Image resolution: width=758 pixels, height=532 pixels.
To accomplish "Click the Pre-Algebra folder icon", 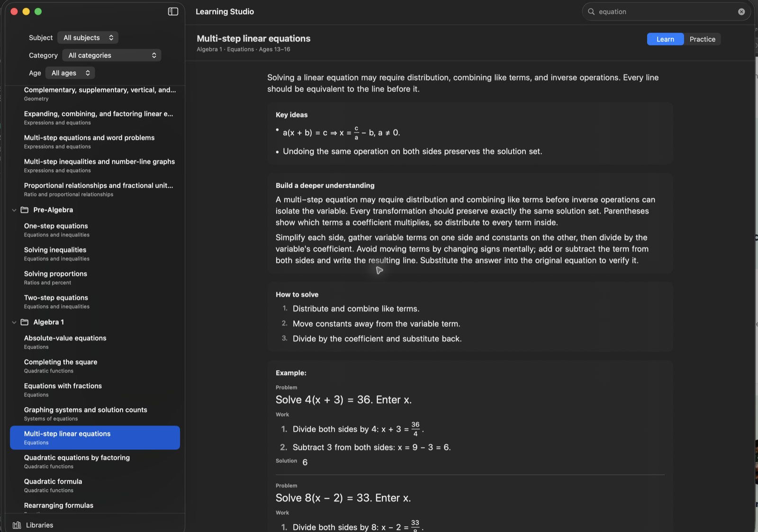I will pyautogui.click(x=25, y=210).
